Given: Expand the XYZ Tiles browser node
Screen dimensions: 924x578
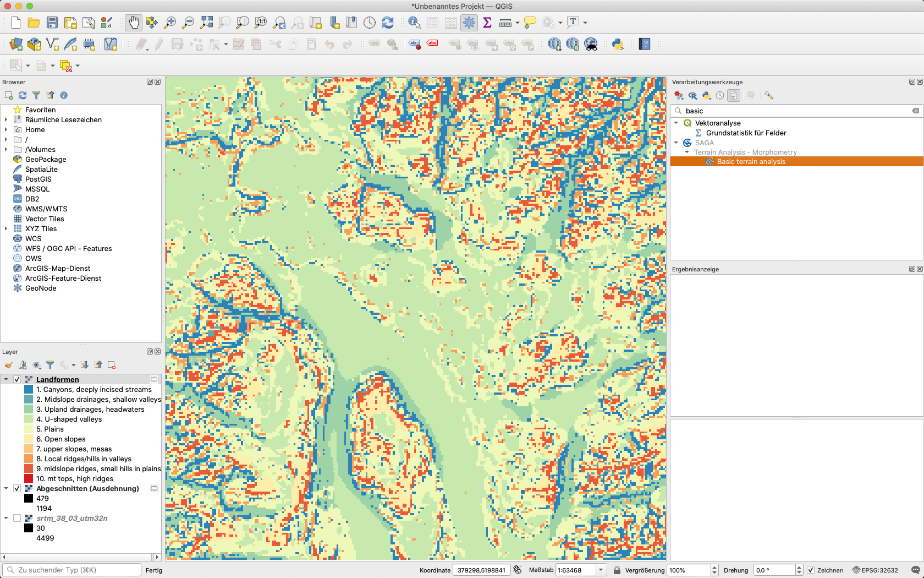Looking at the screenshot, I should coord(6,228).
